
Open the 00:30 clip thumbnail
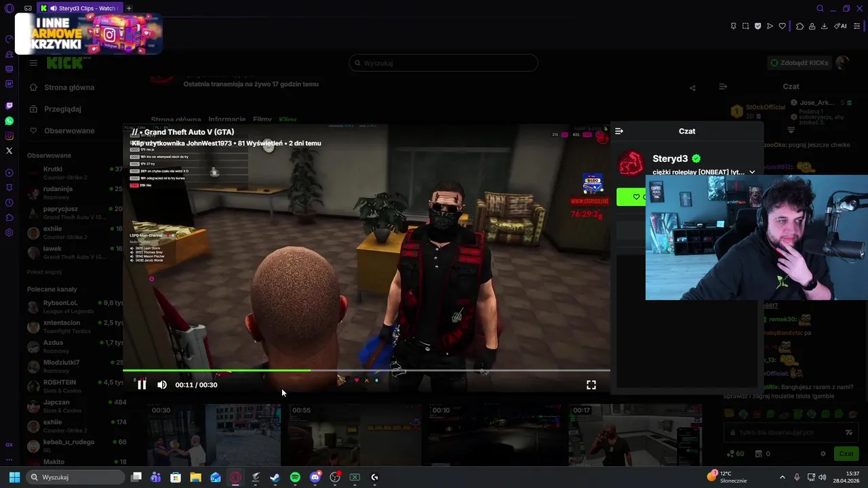214,435
